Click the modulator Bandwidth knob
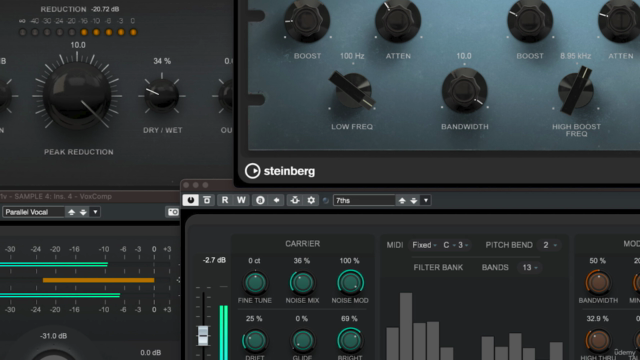The height and width of the screenshot is (360, 640). click(598, 282)
